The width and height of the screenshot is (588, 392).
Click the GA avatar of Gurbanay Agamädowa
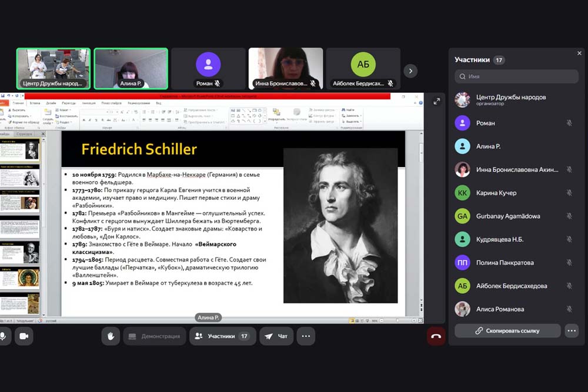click(x=463, y=216)
